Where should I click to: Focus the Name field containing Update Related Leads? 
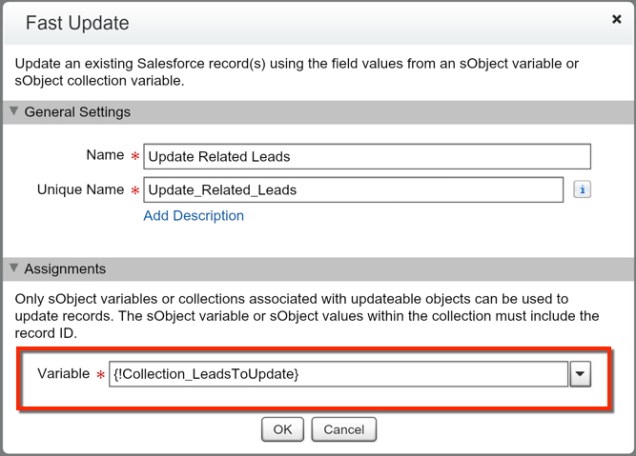(x=367, y=156)
